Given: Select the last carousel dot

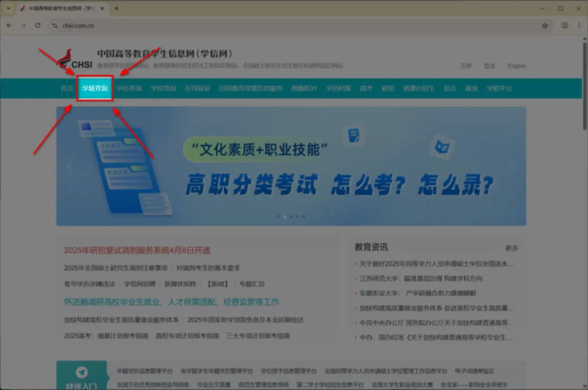Looking at the screenshot, I should (304, 216).
